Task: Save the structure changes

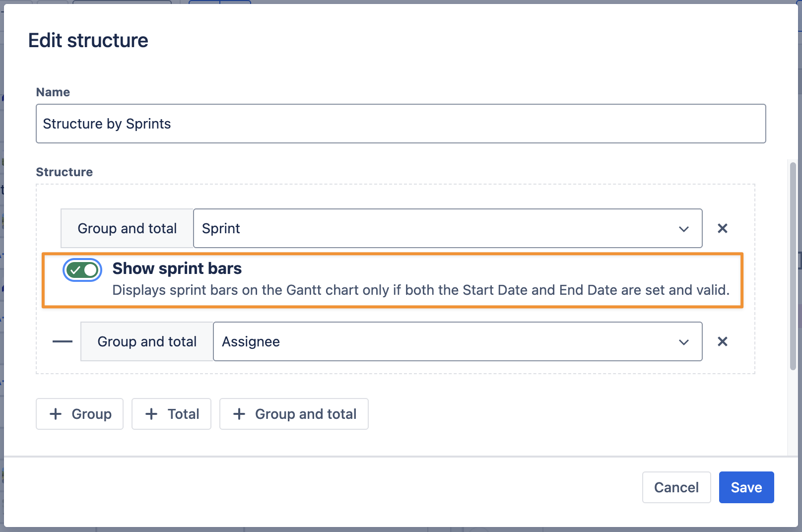Action: 746,487
